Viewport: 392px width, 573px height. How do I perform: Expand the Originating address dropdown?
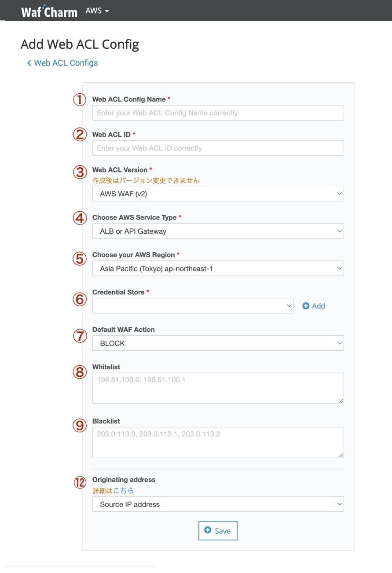[218, 504]
